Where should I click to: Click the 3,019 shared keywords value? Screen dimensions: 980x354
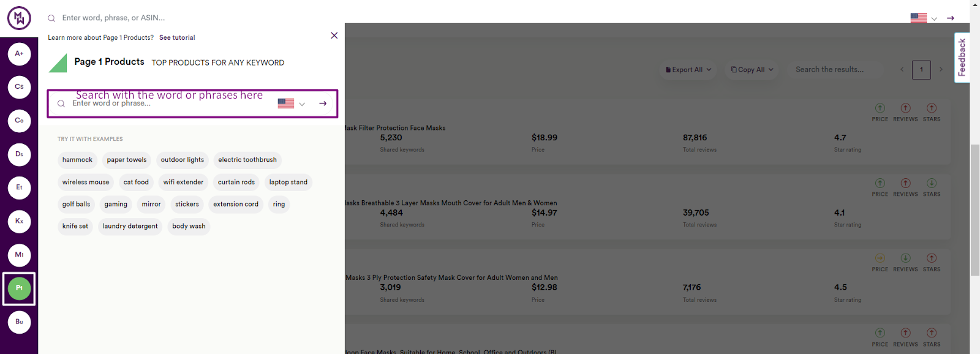(x=390, y=287)
